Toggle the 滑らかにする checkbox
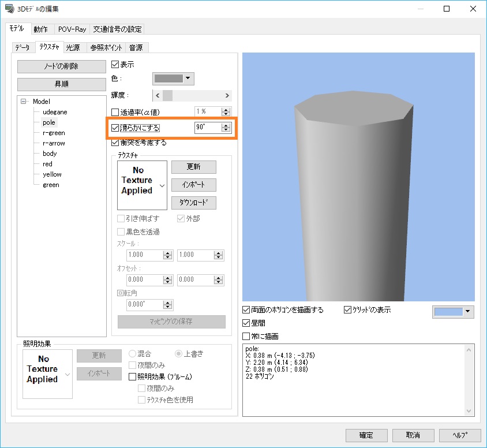The width and height of the screenshot is (487, 448). pyautogui.click(x=115, y=128)
